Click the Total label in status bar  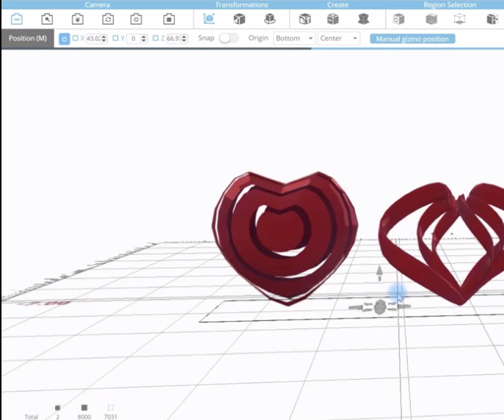click(31, 416)
